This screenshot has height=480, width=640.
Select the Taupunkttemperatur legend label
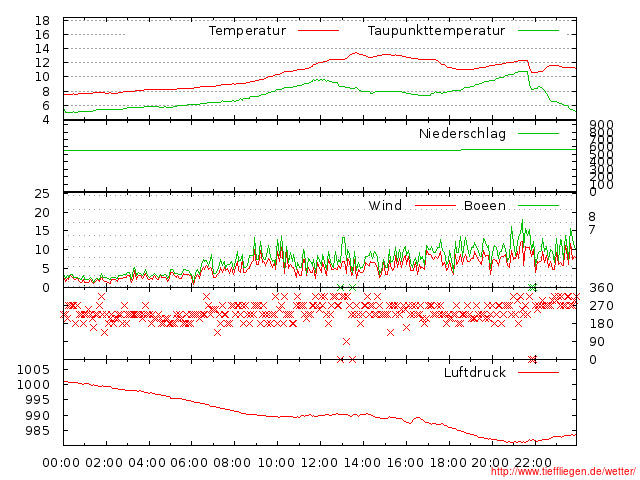coord(436,31)
